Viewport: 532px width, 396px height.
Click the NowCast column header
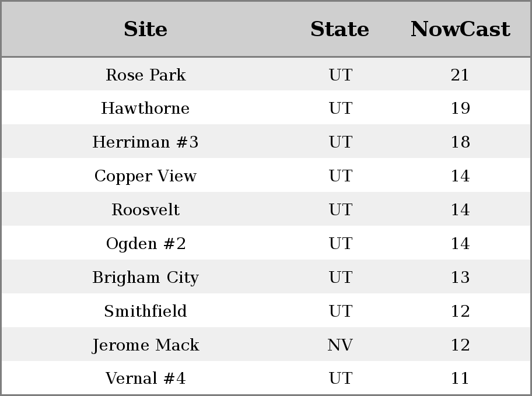tap(460, 29)
